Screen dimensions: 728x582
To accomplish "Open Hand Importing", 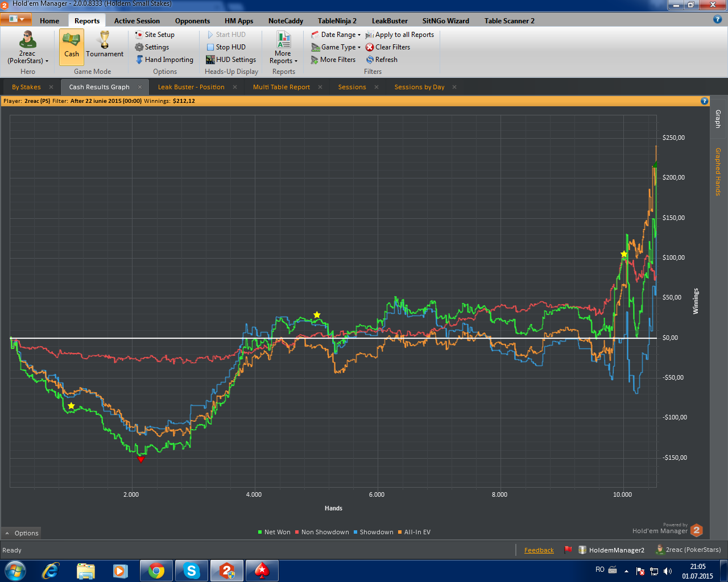I will (x=164, y=60).
